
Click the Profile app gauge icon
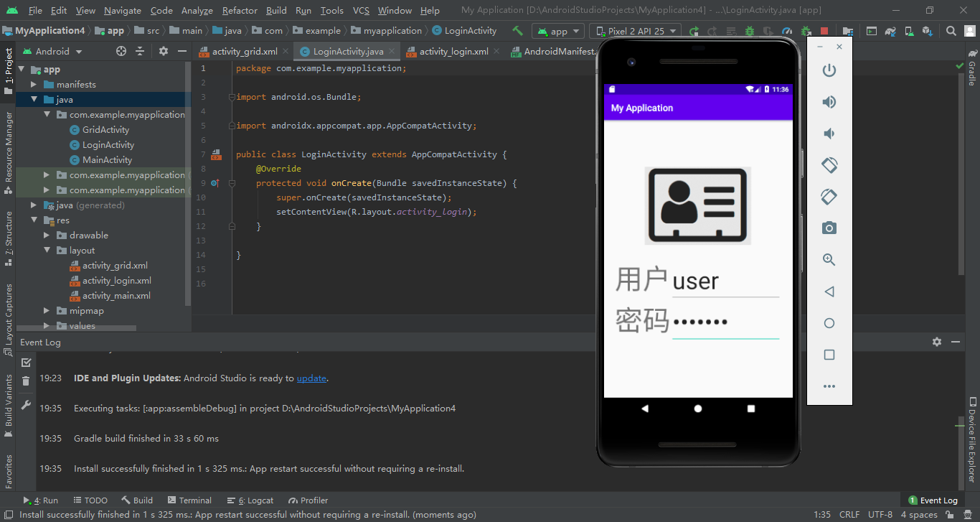click(787, 31)
